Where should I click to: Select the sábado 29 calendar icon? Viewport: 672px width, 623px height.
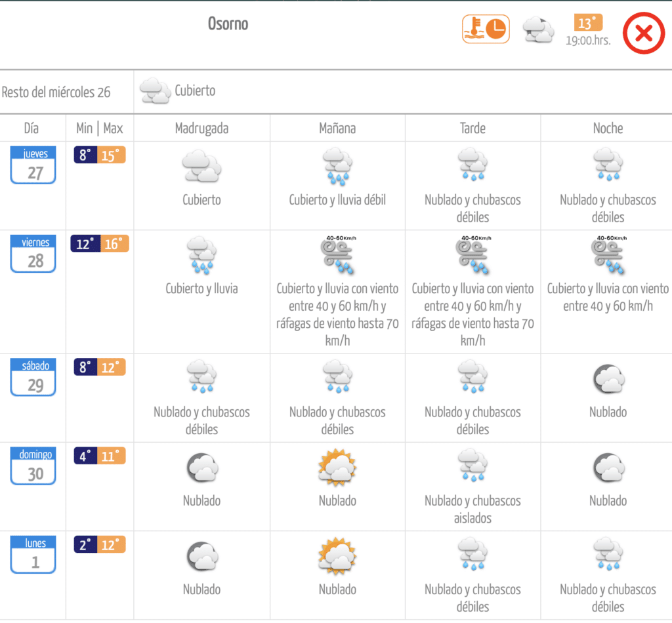click(x=33, y=378)
